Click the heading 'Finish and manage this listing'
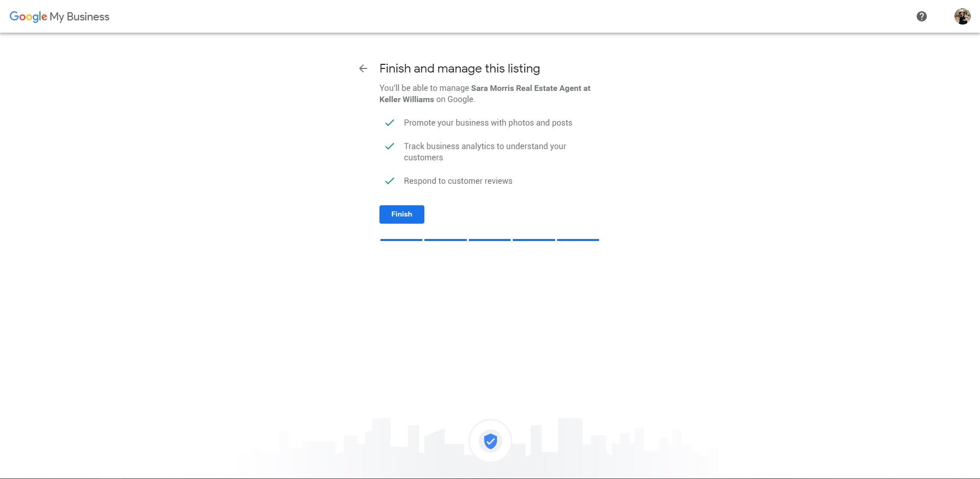 pyautogui.click(x=460, y=68)
